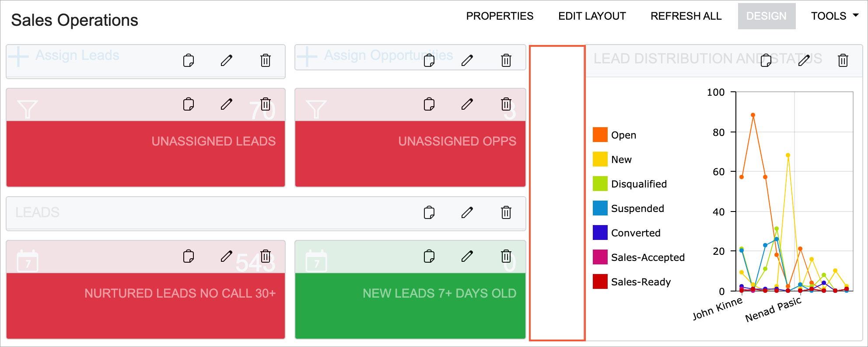The width and height of the screenshot is (868, 347).
Task: Edit the Nurtured Leads No Call widget
Action: click(x=227, y=257)
